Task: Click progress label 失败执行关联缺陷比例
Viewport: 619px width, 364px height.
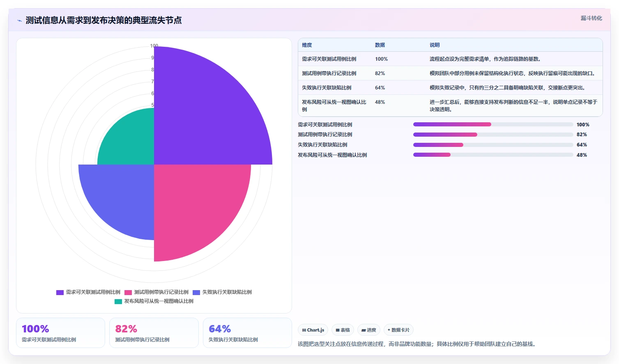Action: [322, 145]
